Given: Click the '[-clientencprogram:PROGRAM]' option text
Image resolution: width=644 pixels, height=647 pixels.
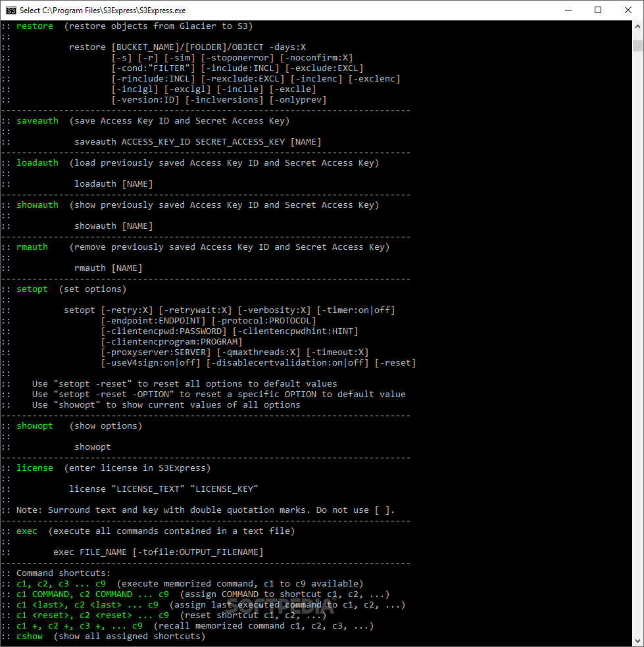Looking at the screenshot, I should coord(172,342).
